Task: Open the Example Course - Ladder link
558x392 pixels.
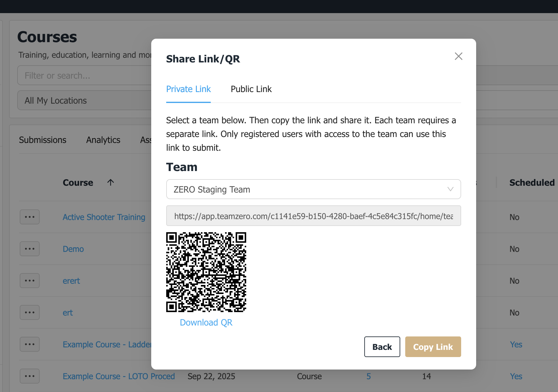Action: (x=107, y=345)
